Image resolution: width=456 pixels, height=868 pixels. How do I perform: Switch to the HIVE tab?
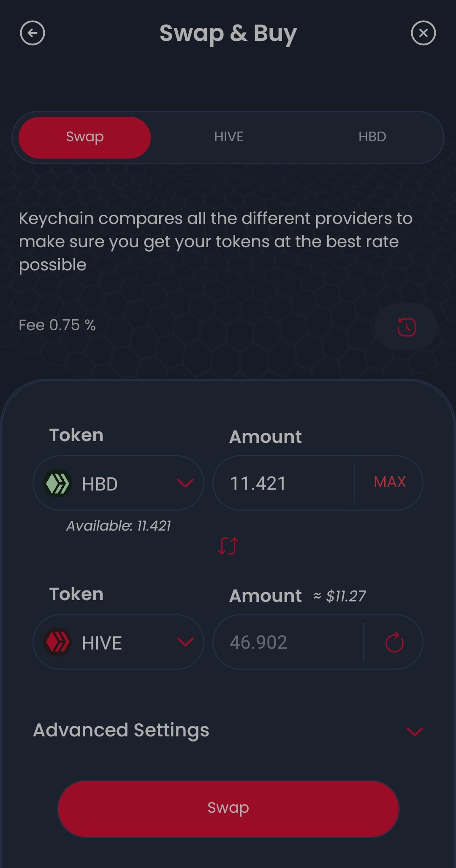(228, 137)
